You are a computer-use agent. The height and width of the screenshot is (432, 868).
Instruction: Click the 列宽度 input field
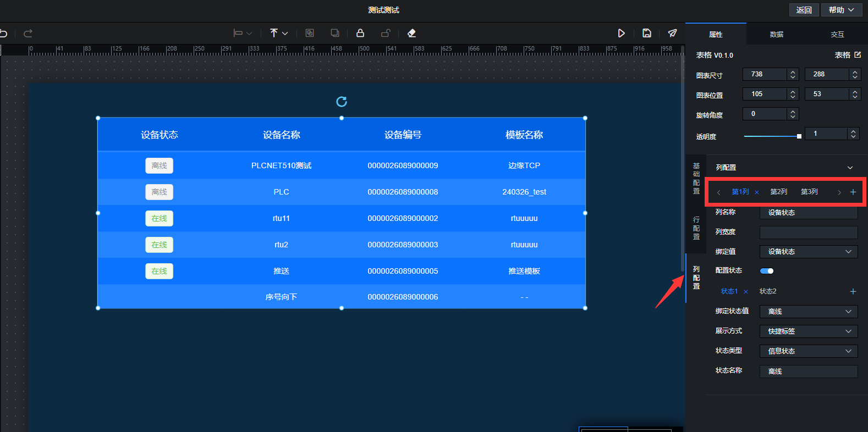pos(809,232)
